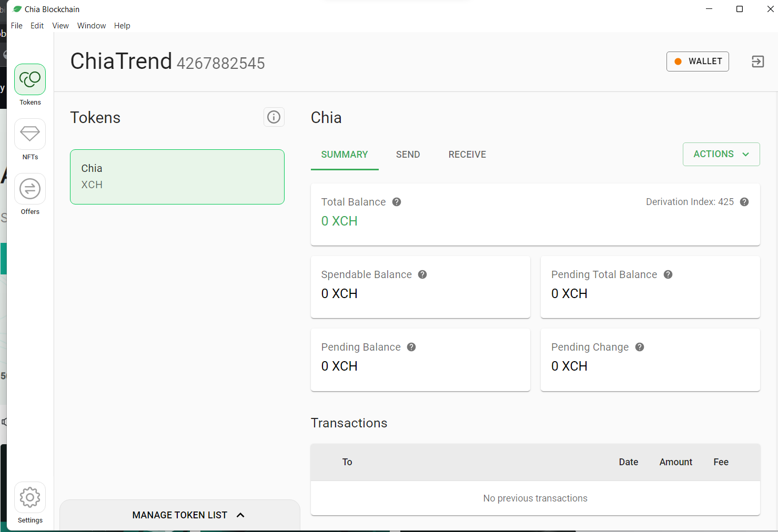Maximize the Chia Blockchain window

[x=740, y=9]
